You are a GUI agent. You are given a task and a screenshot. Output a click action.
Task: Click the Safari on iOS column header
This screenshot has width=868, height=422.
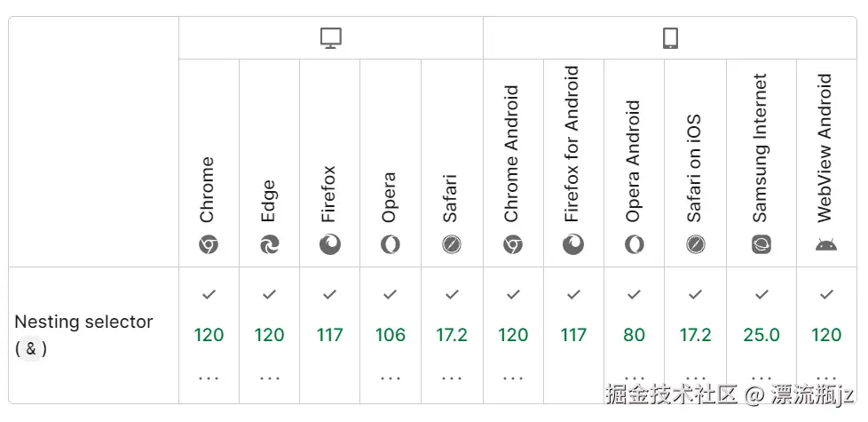click(x=695, y=169)
